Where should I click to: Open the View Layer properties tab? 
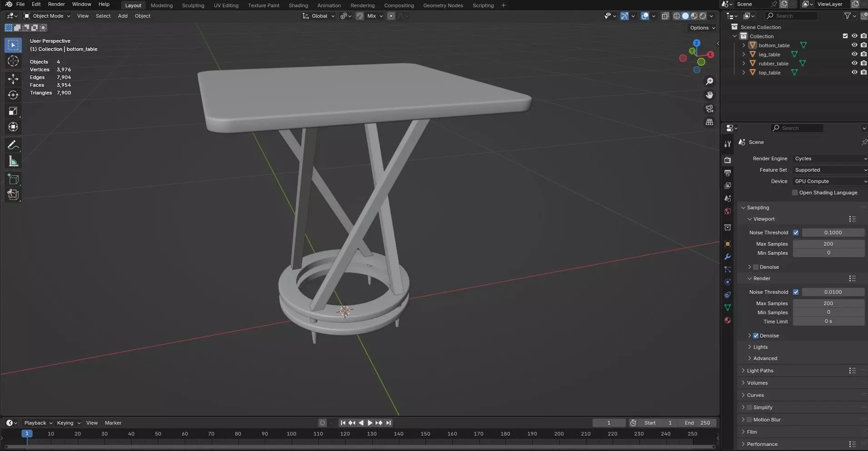[x=728, y=186]
